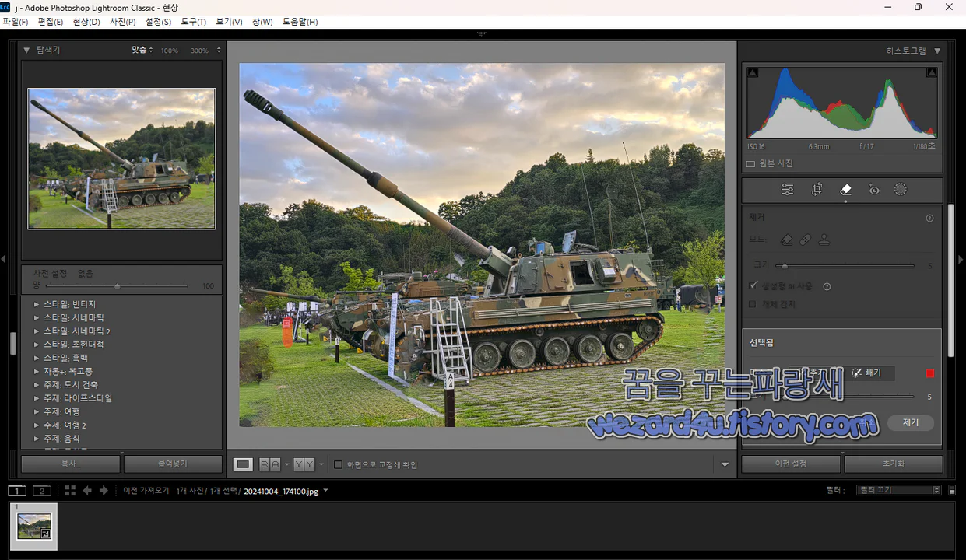Click the 붙여넣기 paste button
Image resolution: width=966 pixels, height=560 pixels.
(173, 464)
